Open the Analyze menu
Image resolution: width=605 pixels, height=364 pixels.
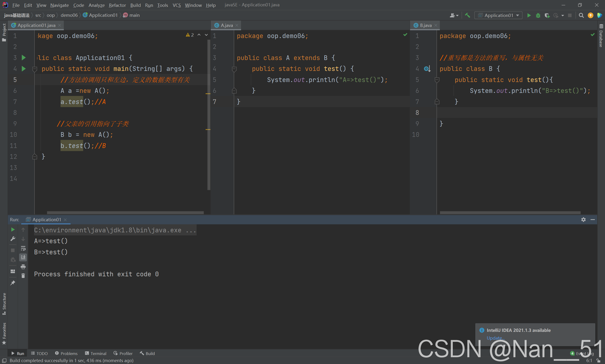(96, 5)
